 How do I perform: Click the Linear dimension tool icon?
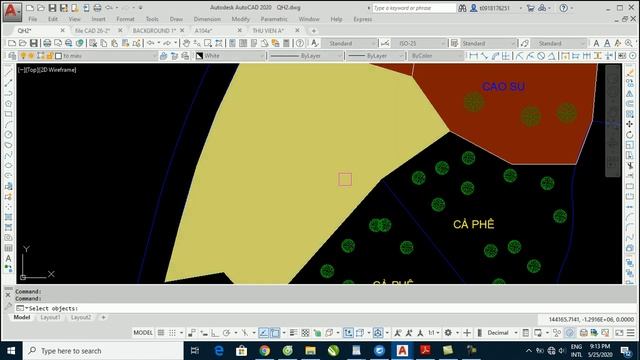(473, 56)
